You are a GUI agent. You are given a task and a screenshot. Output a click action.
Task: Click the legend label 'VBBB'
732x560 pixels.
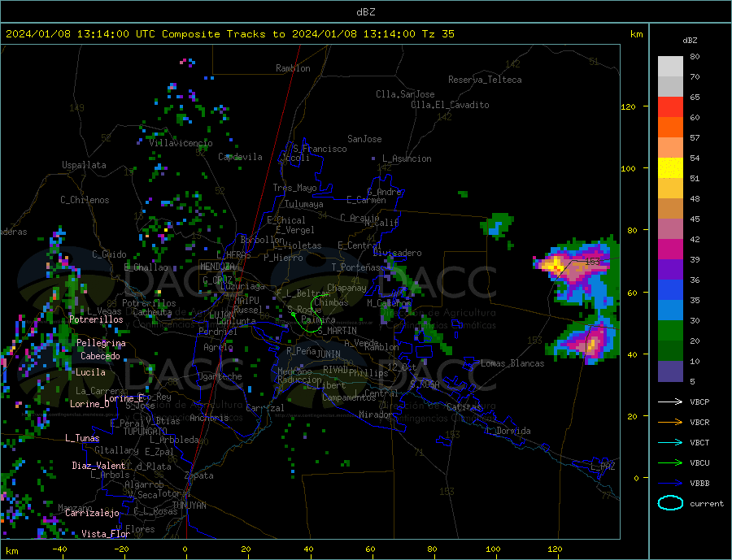click(x=699, y=483)
